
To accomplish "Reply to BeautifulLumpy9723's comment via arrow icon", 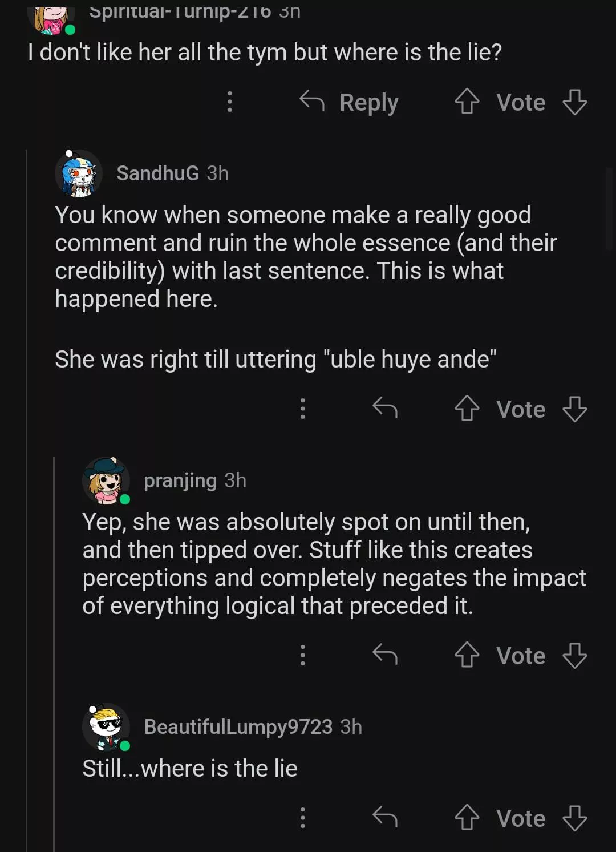I will pyautogui.click(x=384, y=817).
